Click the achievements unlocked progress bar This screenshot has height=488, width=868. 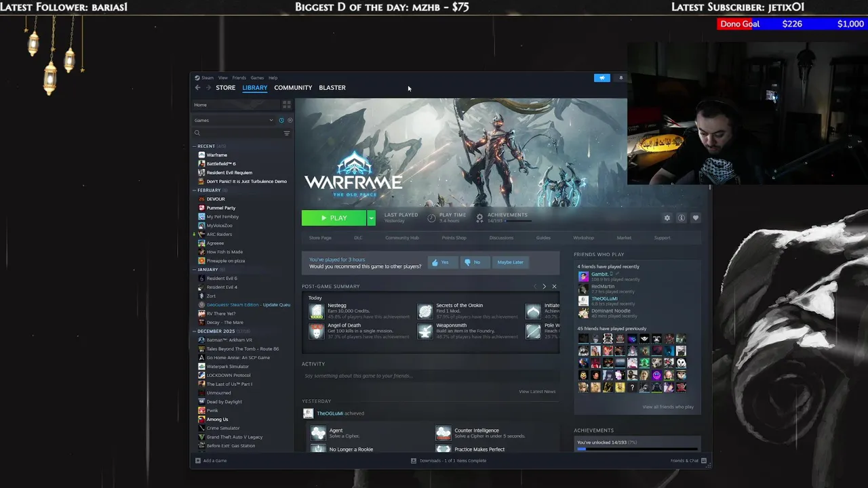coord(637,449)
